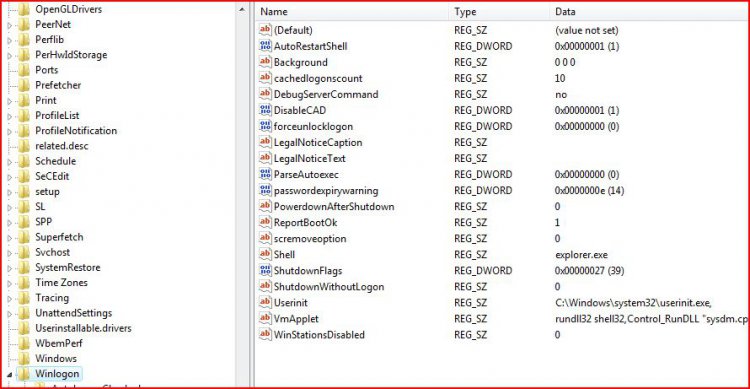The image size is (750, 389).
Task: Click the 'explorer.exe' data cell
Action: click(582, 255)
